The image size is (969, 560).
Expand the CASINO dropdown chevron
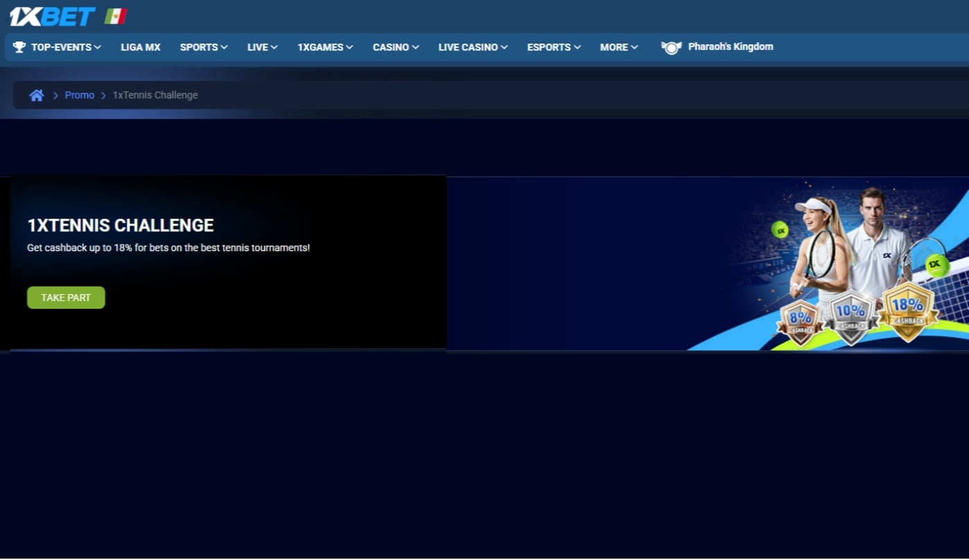click(x=416, y=47)
